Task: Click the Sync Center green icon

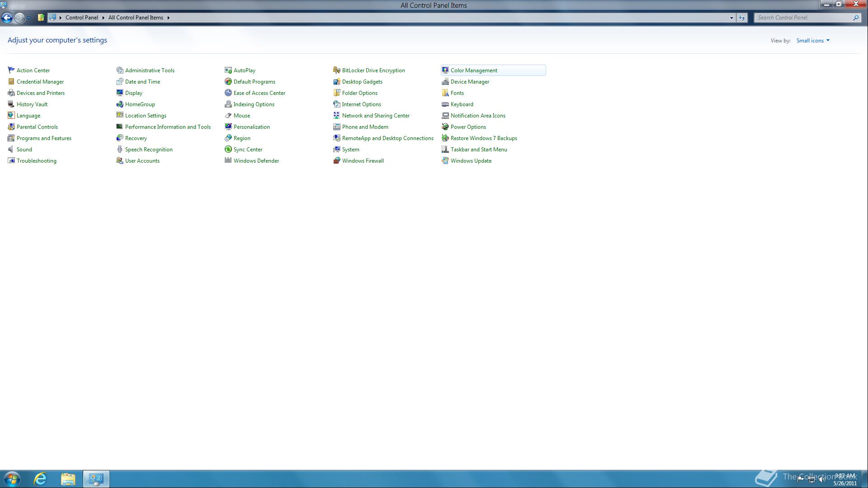Action: point(228,149)
